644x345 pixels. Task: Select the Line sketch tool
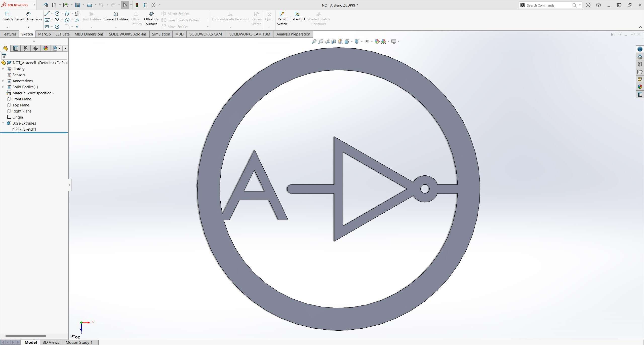tap(47, 14)
